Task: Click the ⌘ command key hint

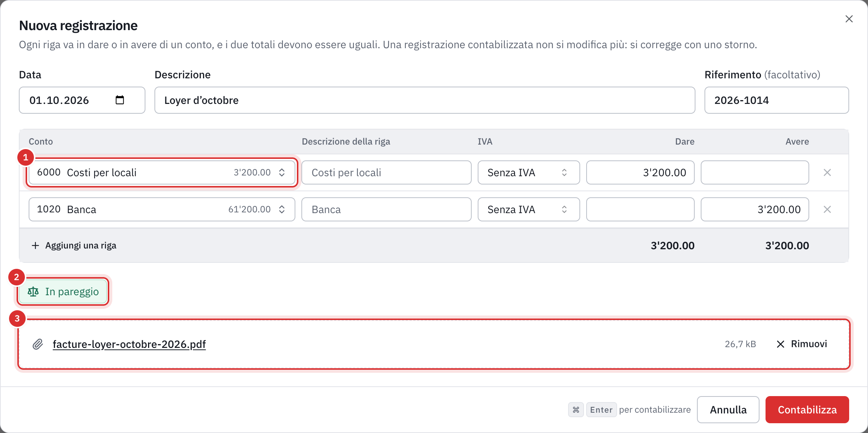Action: point(576,410)
